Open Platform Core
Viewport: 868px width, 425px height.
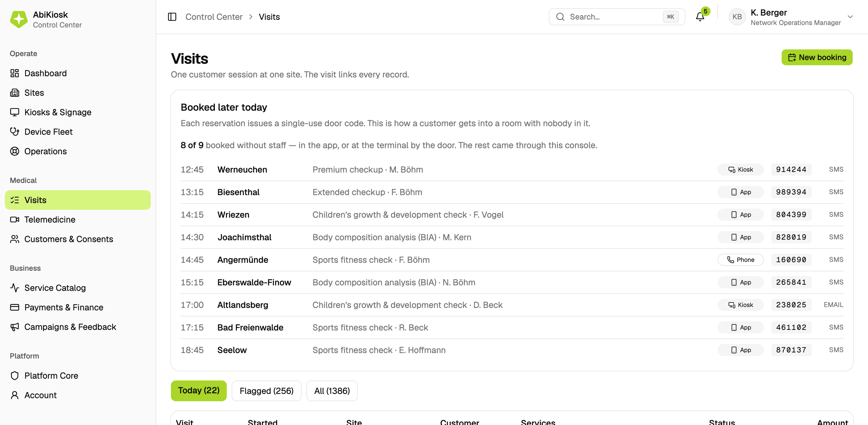tap(78, 376)
